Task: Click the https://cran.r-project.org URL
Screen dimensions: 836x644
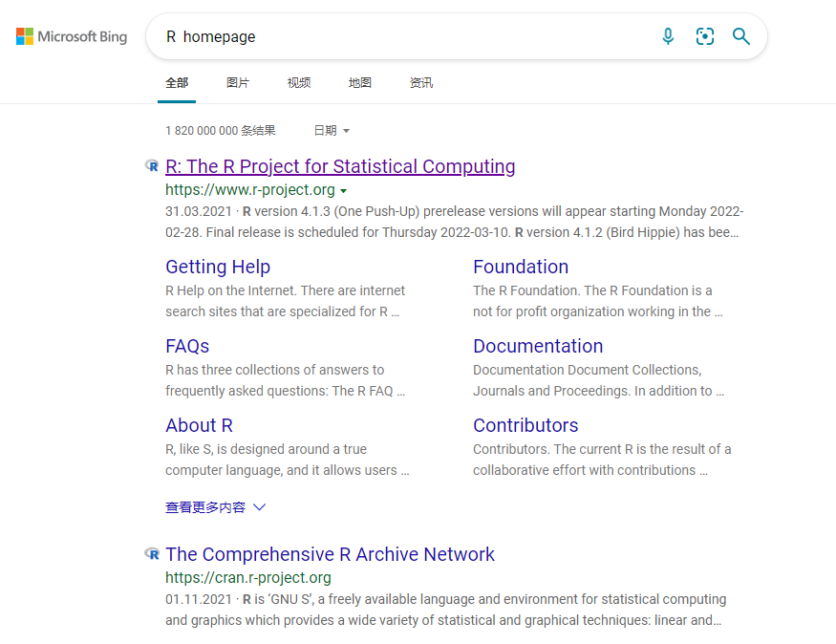Action: point(247,577)
